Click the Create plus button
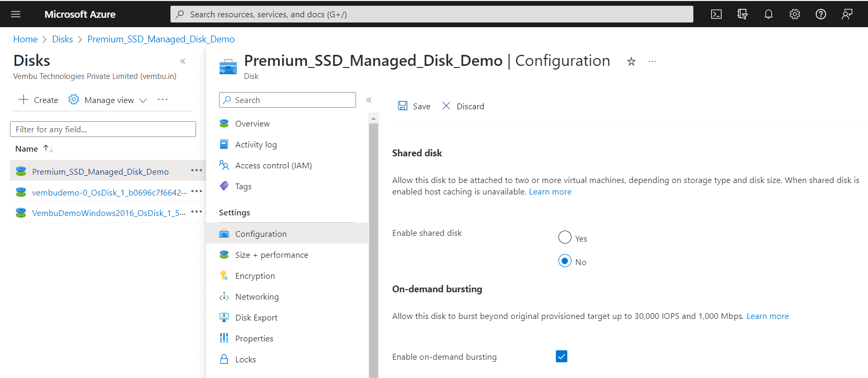Image resolution: width=868 pixels, height=378 pixels. click(x=38, y=100)
